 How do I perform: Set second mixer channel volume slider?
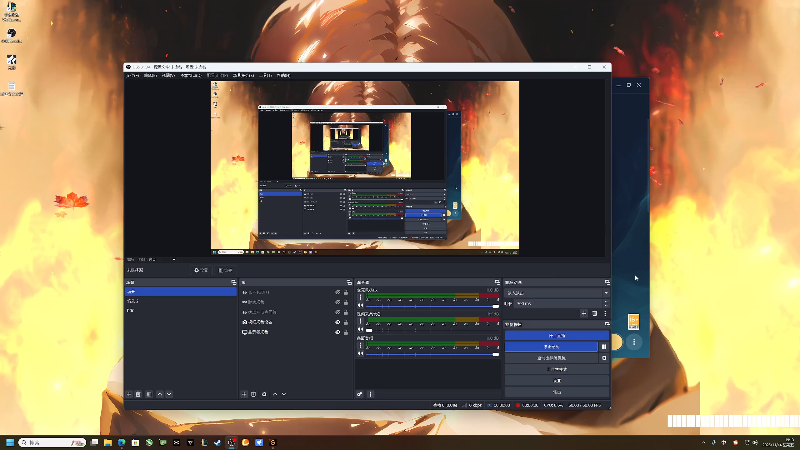pyautogui.click(x=433, y=330)
